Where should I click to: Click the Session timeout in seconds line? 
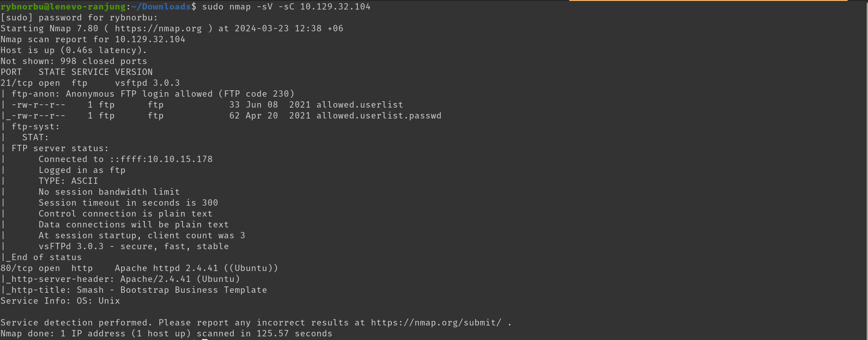[128, 203]
